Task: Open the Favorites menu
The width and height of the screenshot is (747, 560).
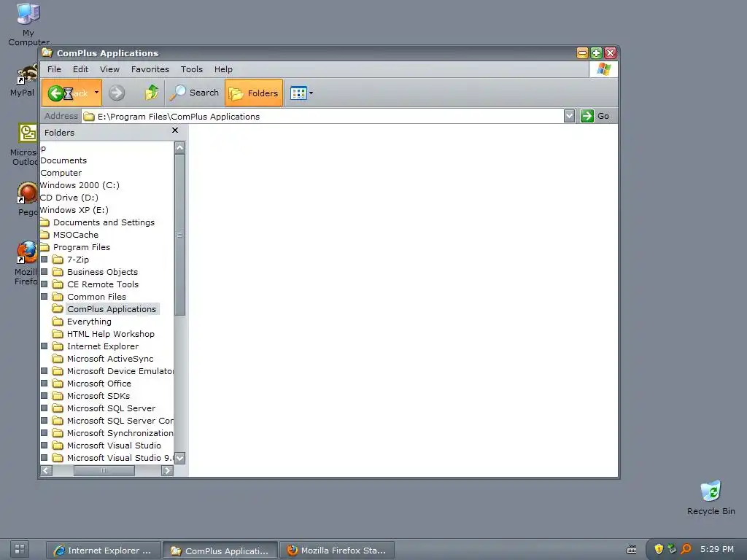Action: pyautogui.click(x=150, y=69)
